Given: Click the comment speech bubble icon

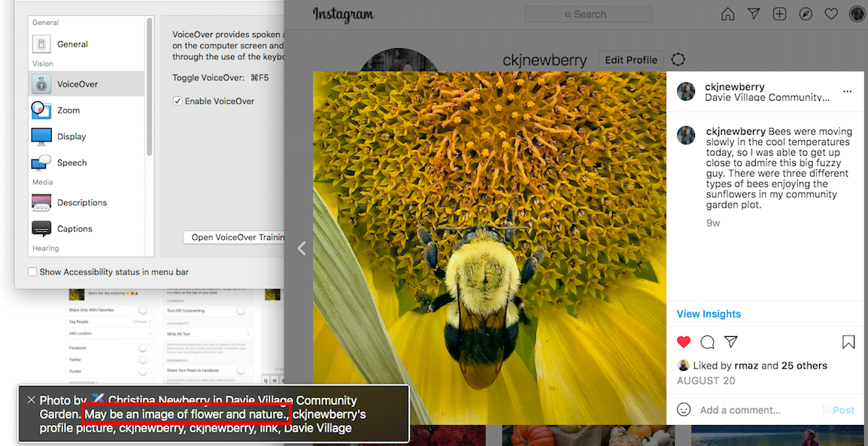Looking at the screenshot, I should click(707, 342).
